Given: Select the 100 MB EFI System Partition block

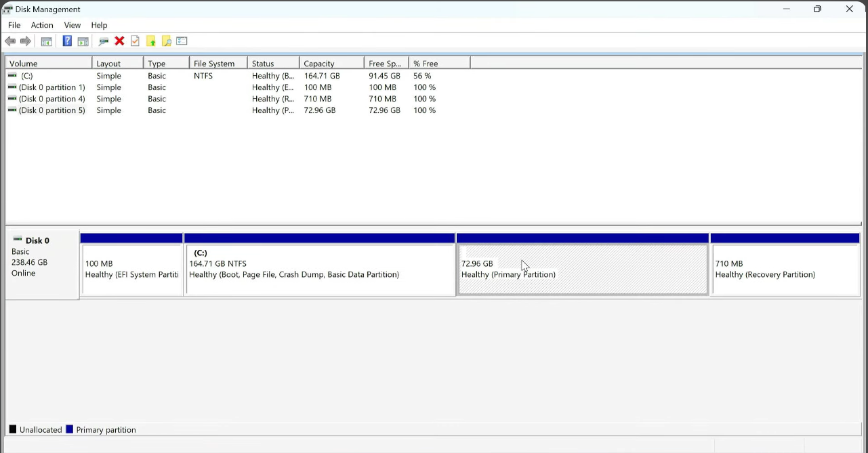Looking at the screenshot, I should pos(131,265).
